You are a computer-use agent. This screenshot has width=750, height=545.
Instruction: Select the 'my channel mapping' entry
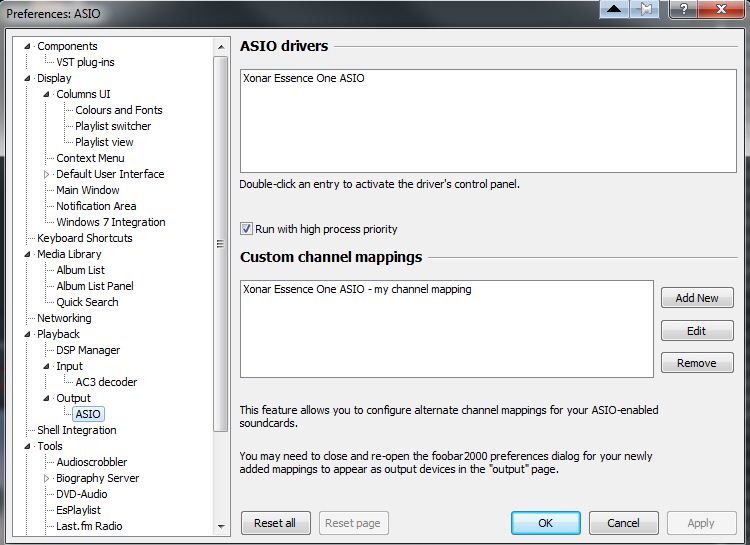(357, 289)
